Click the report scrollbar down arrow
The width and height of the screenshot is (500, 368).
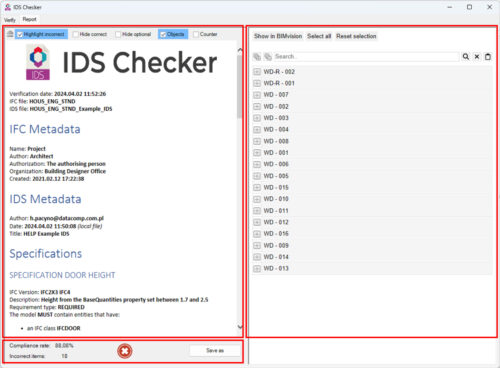coord(240,327)
